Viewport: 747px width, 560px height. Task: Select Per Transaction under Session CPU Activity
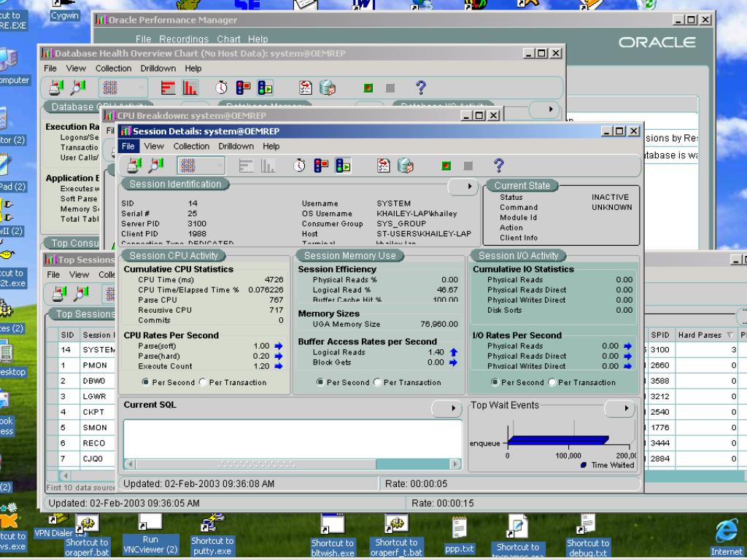coord(203,382)
